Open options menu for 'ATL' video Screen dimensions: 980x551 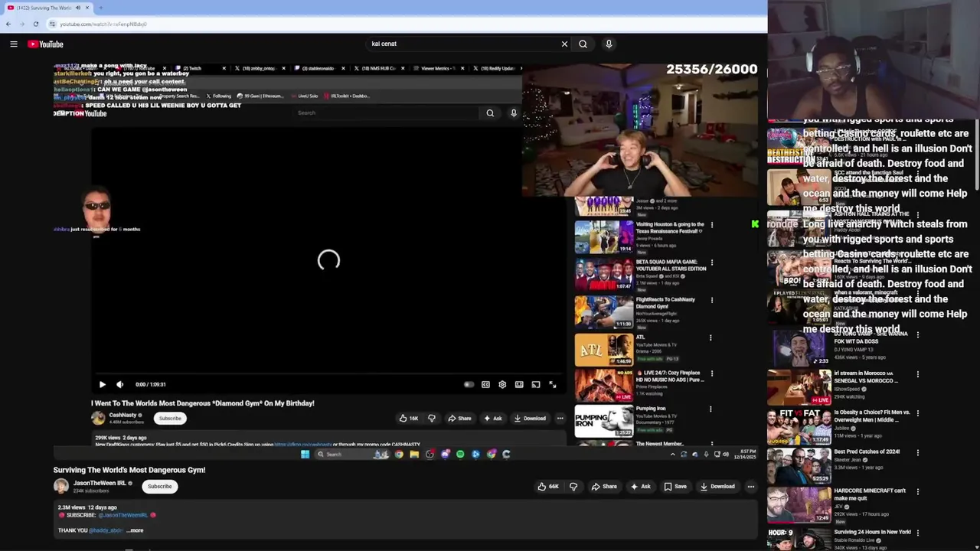[710, 337]
